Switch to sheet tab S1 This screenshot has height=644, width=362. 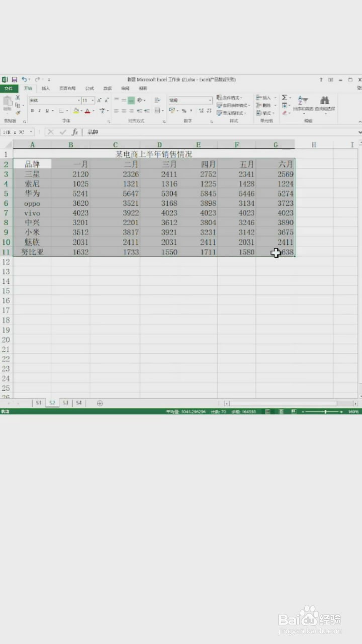click(39, 403)
